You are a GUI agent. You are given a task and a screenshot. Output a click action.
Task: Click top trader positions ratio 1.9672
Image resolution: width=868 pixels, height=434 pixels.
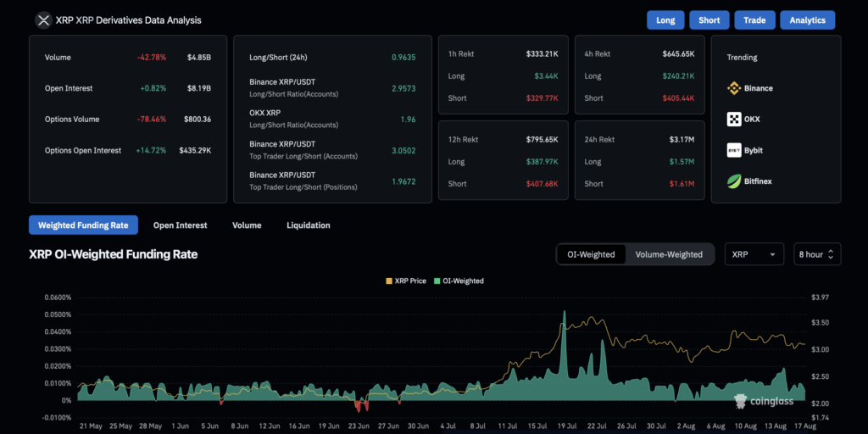tap(403, 181)
